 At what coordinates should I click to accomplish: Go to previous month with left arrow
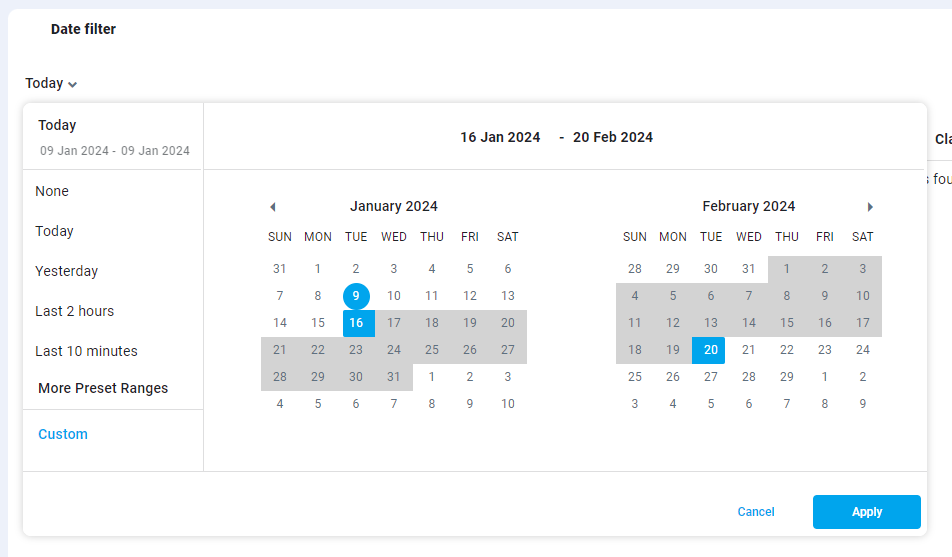(272, 207)
